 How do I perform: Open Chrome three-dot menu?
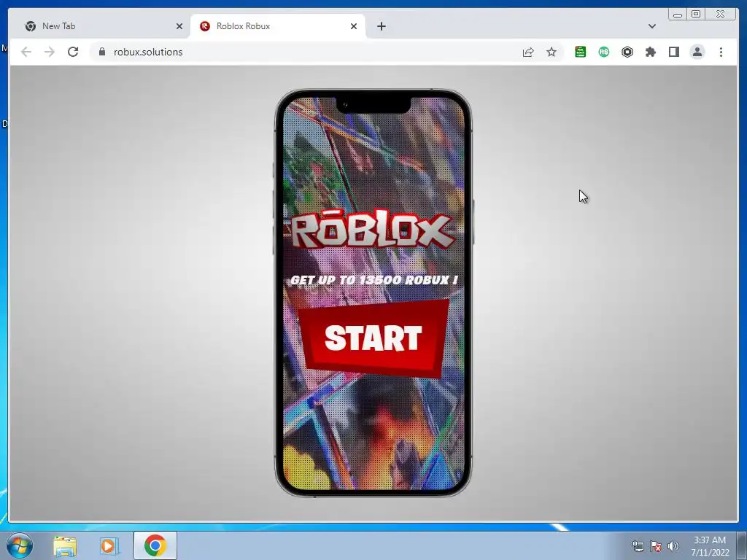point(721,52)
